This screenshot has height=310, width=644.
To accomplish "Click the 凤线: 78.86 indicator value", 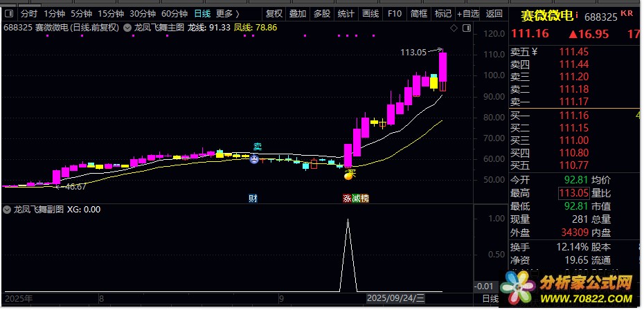I will 256,28.
